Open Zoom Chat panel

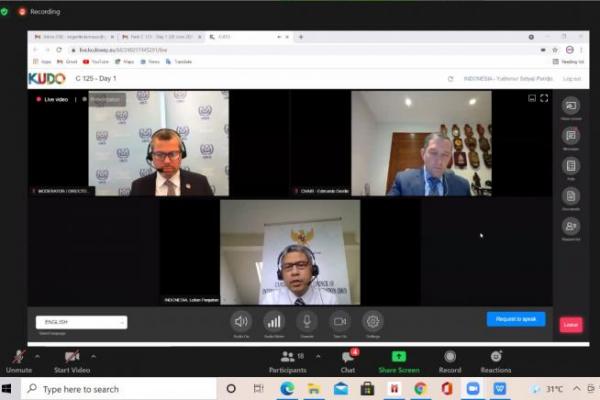tap(348, 361)
